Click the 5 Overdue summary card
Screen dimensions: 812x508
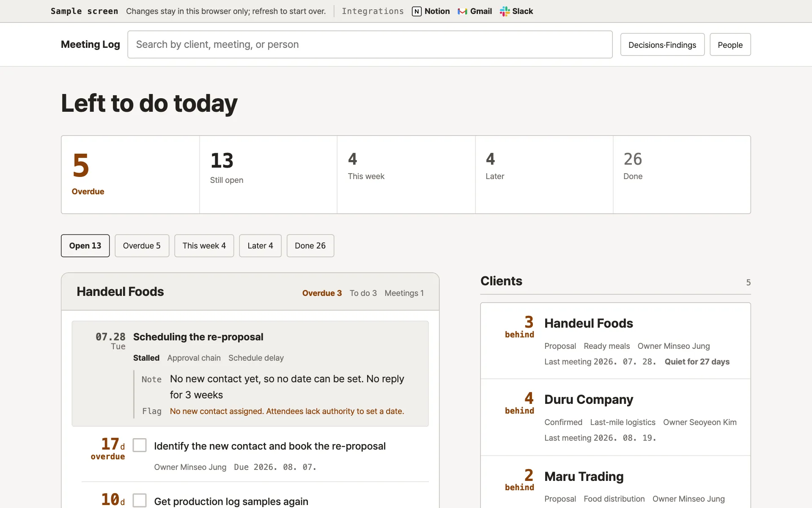(x=130, y=174)
